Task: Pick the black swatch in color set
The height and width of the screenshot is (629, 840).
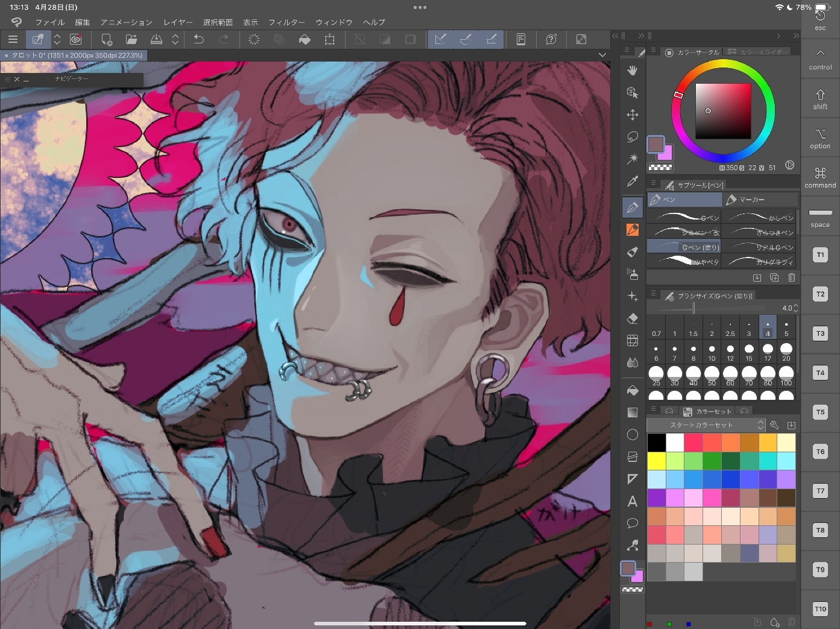Action: coord(656,443)
